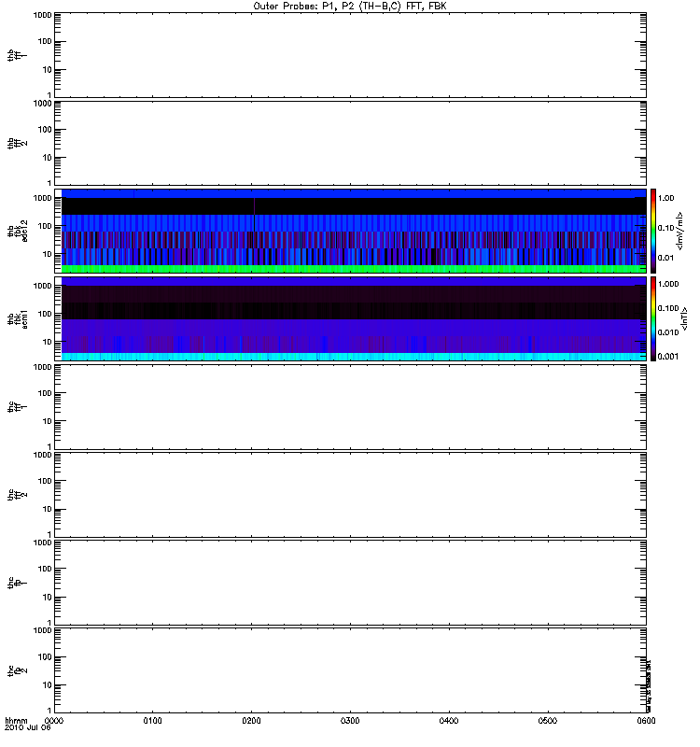
Task: Click the green lowest band of the edc12 spectrogram
Action: click(x=354, y=269)
